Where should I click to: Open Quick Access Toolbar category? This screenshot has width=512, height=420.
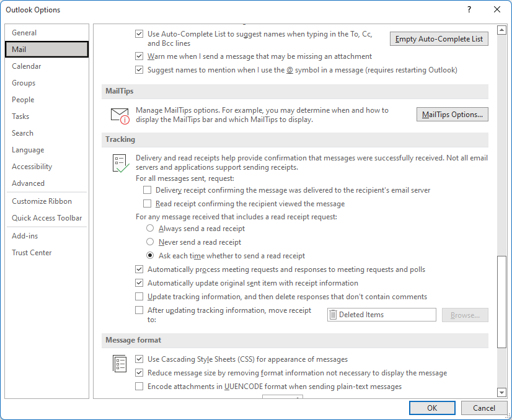coord(46,217)
